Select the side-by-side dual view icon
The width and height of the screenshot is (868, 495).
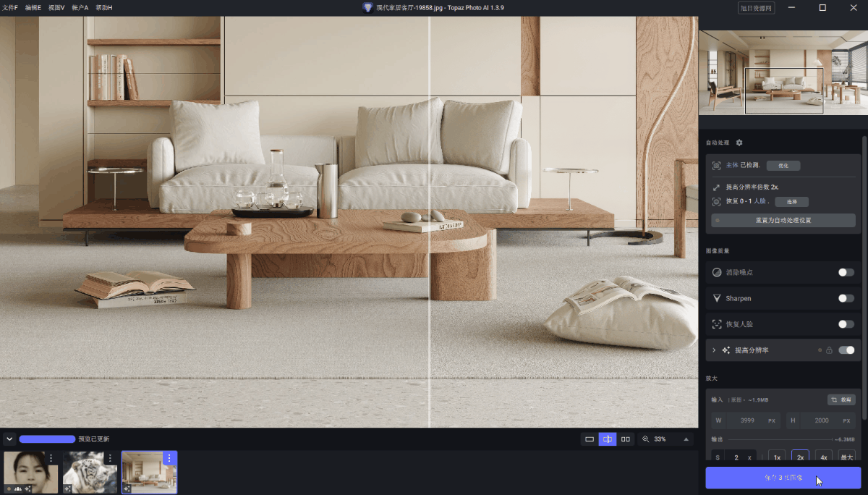pos(625,439)
